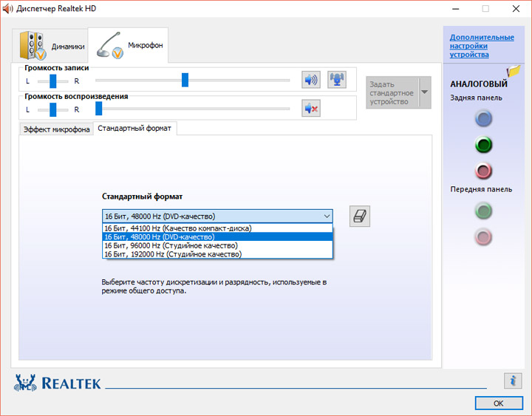Screen dimensions: 532x416
Task: Click the Выберите частоту дискретизации description text
Action: click(x=214, y=286)
